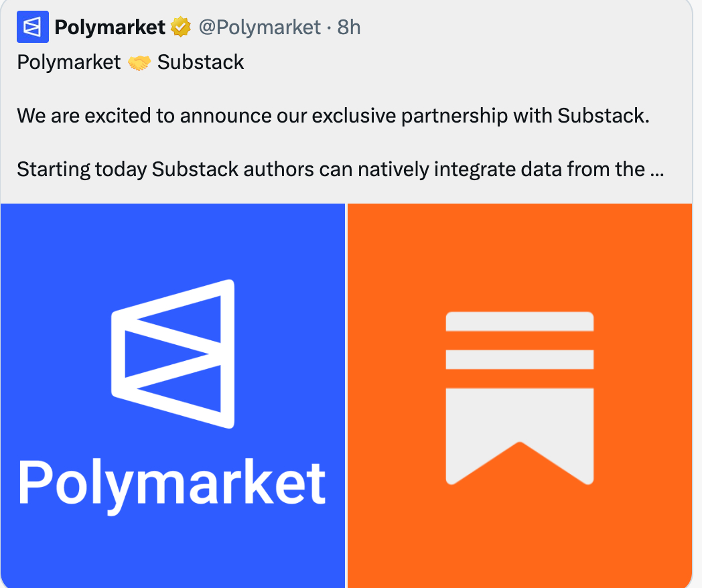Click "Substack" in the tweet's first line

coord(201,63)
